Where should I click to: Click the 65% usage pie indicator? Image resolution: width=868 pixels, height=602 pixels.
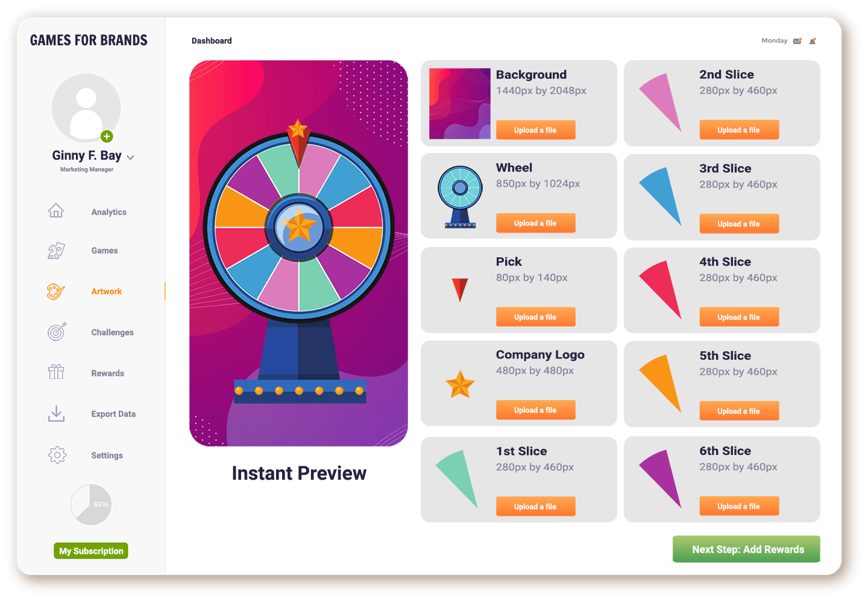point(91,504)
